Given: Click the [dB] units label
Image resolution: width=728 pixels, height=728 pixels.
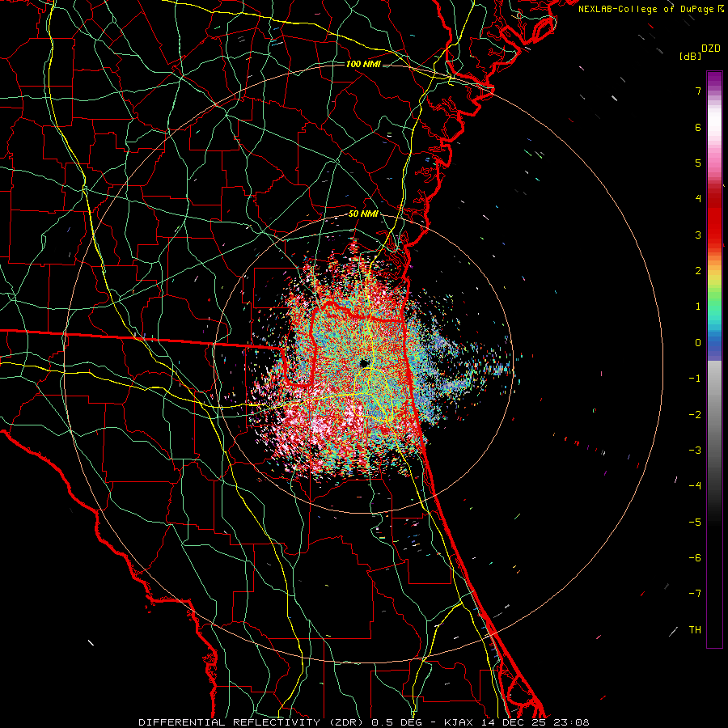Looking at the screenshot, I should (690, 56).
